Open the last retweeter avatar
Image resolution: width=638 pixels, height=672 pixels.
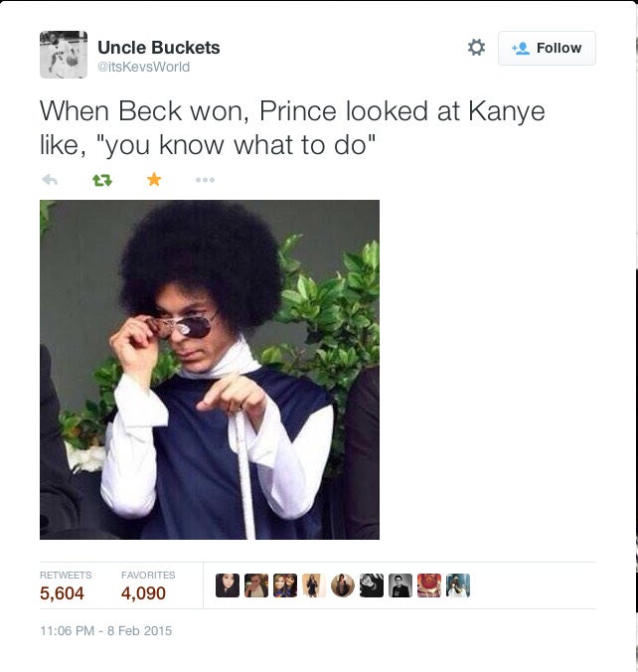pos(458,586)
